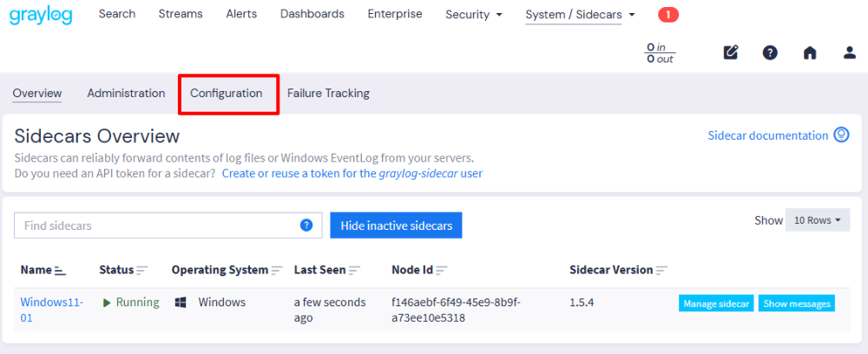Sort by Operating System column icon
The height and width of the screenshot is (354, 868).
pos(277,271)
